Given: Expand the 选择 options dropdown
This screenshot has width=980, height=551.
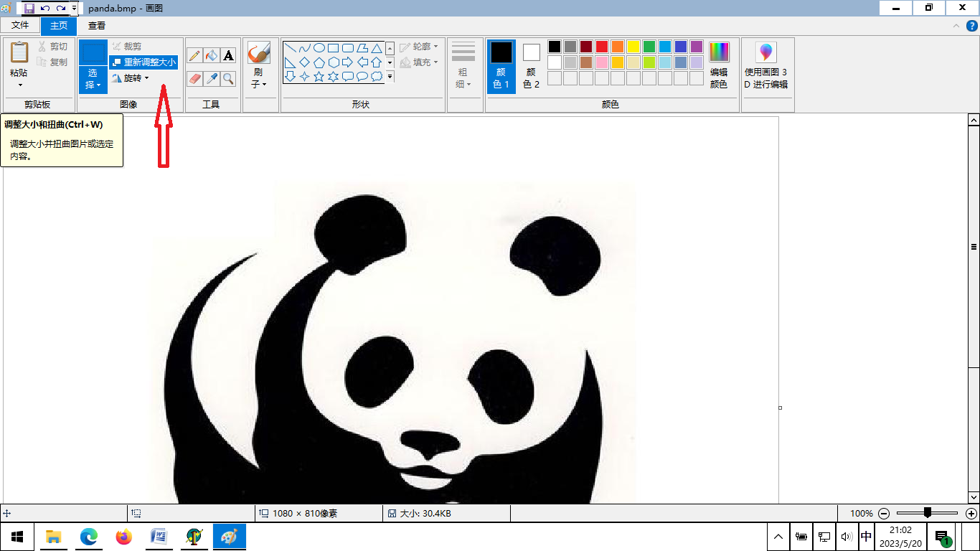Looking at the screenshot, I should [93, 80].
